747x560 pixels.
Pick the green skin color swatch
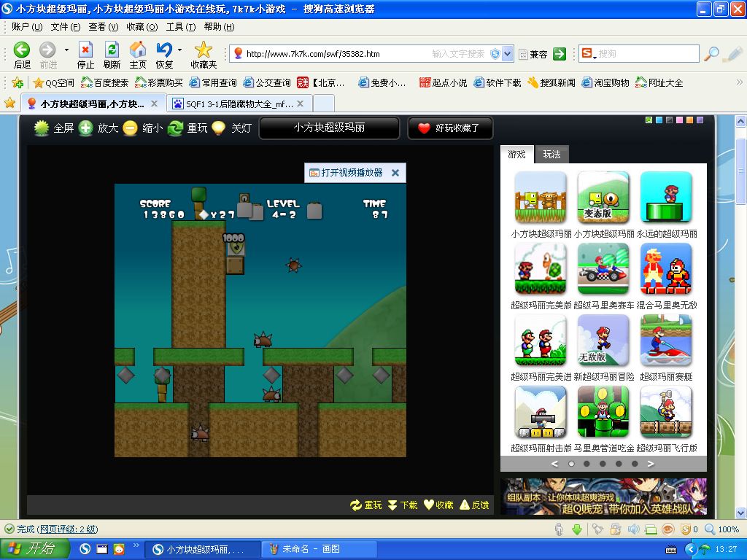(x=649, y=120)
